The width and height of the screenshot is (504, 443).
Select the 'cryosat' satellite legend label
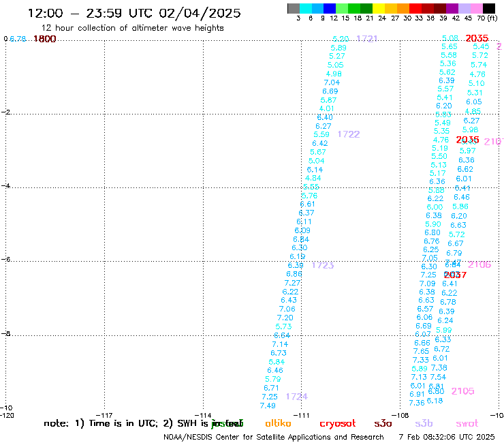point(338,423)
